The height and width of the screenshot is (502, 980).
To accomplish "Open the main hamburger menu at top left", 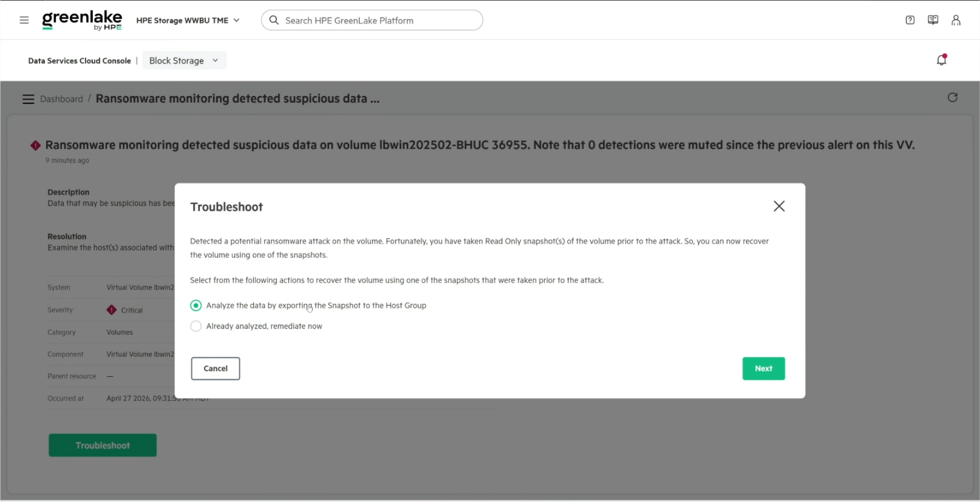I will 24,20.
